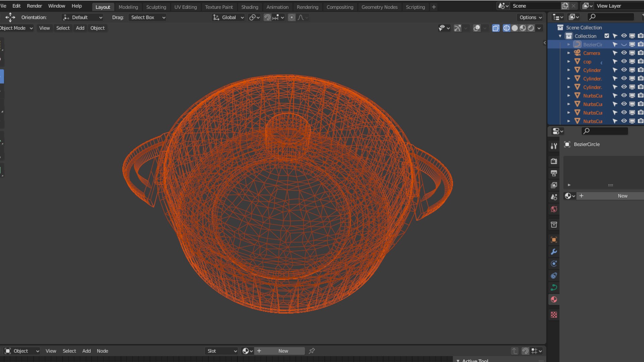Toggle X-ray view in viewport header

[496, 28]
